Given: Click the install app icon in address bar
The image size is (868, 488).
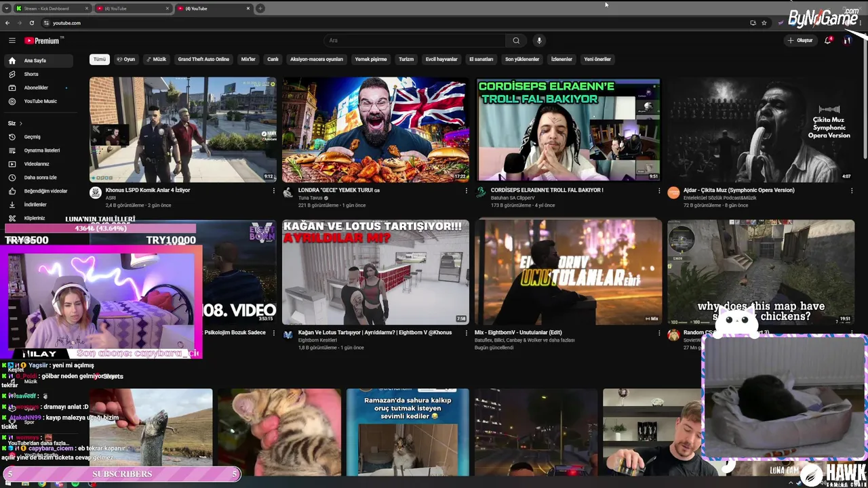Looking at the screenshot, I should click(x=753, y=23).
